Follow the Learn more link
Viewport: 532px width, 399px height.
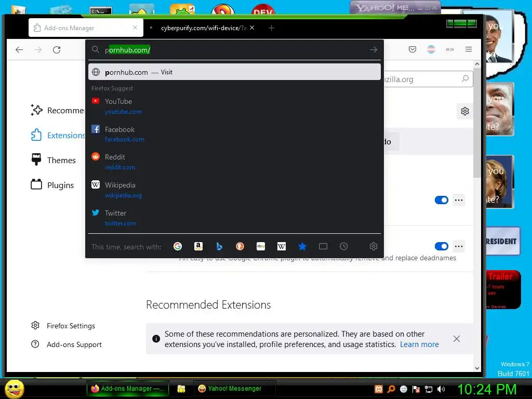click(x=419, y=344)
